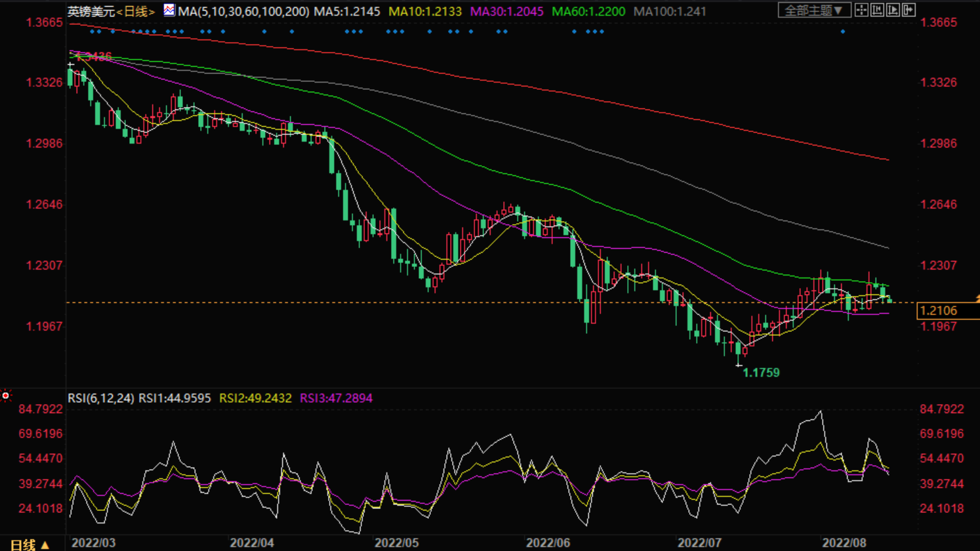
Task: Click the 24.1018 label on left RSI axis
Action: pos(41,508)
